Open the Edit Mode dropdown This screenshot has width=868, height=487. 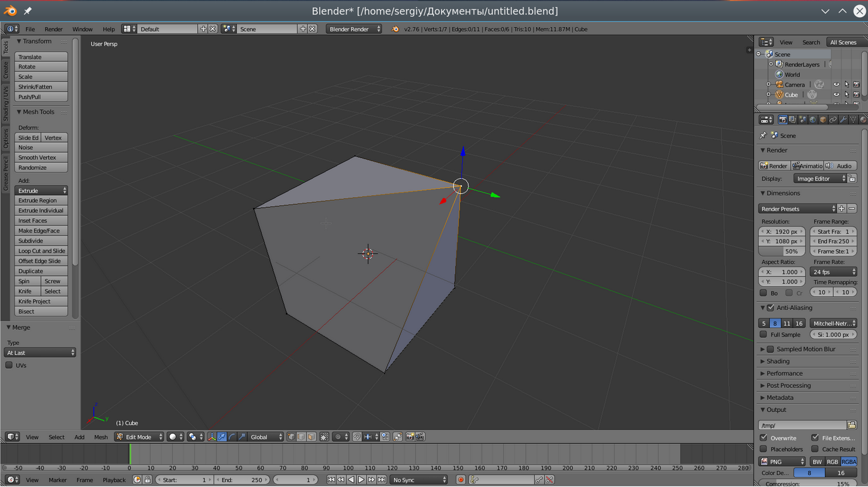pos(140,437)
